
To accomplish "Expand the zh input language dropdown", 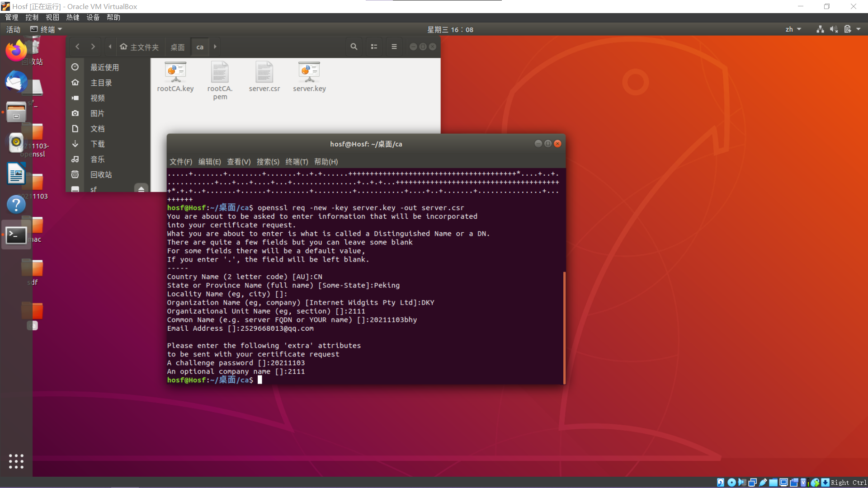I will coord(793,29).
